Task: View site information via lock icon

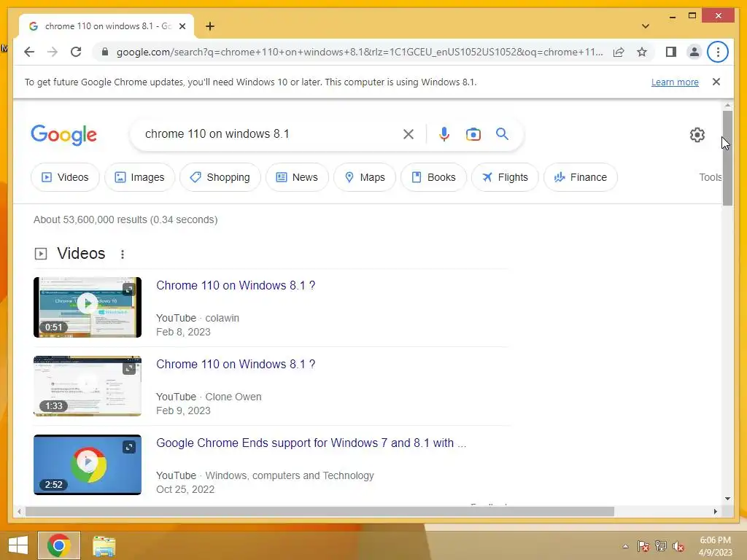Action: point(105,52)
